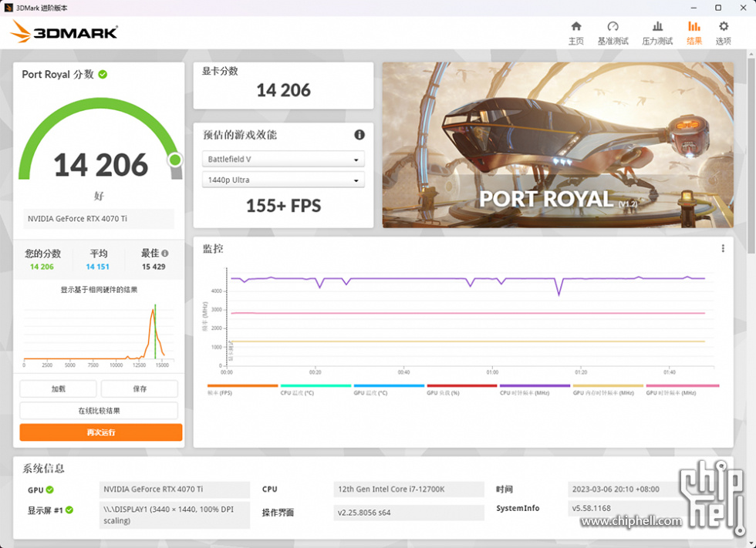The height and width of the screenshot is (548, 756).
Task: Click the info icon next to 最佳
Action: pos(165,254)
